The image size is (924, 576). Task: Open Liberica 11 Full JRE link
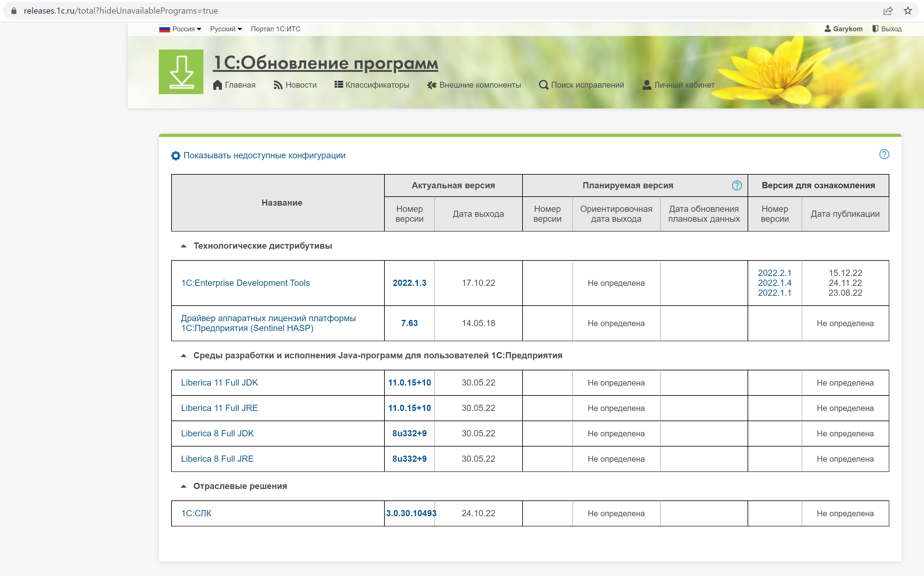point(220,408)
